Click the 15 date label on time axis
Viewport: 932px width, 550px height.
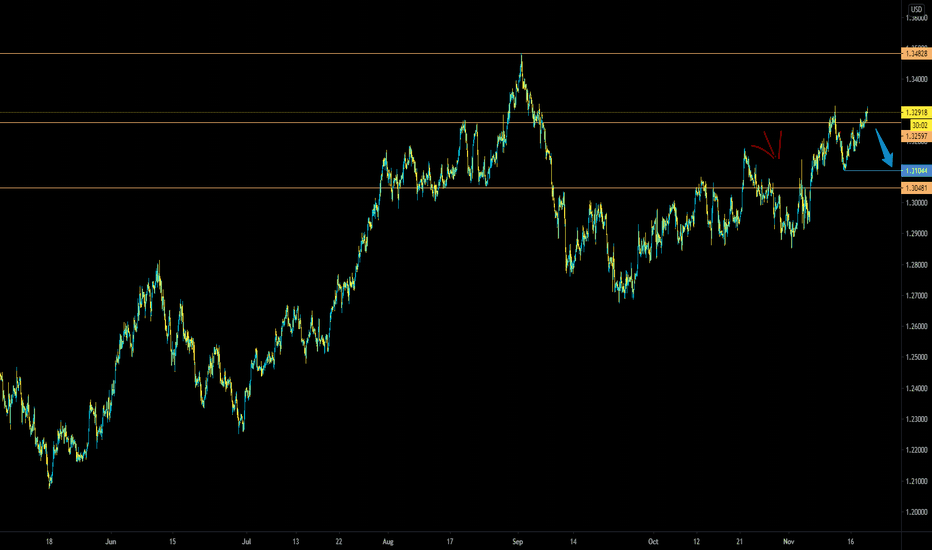(x=172, y=542)
